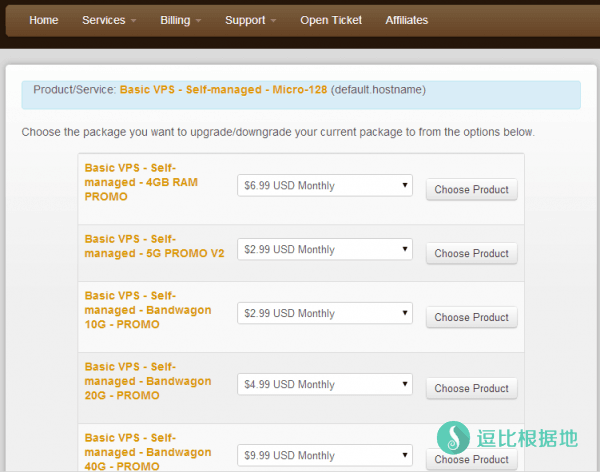600x472 pixels.
Task: Open billing cycle dropdown for Bandwagon 40G
Action: coord(325,456)
